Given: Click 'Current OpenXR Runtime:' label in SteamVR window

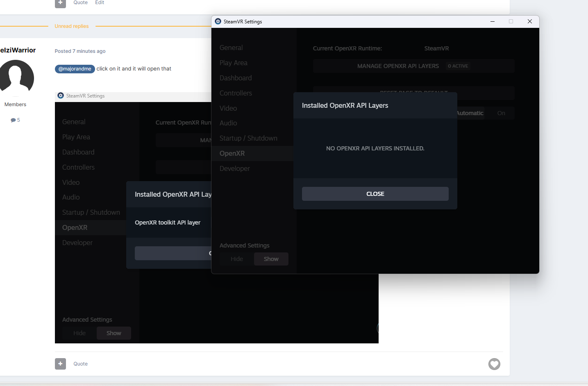Looking at the screenshot, I should coord(347,48).
